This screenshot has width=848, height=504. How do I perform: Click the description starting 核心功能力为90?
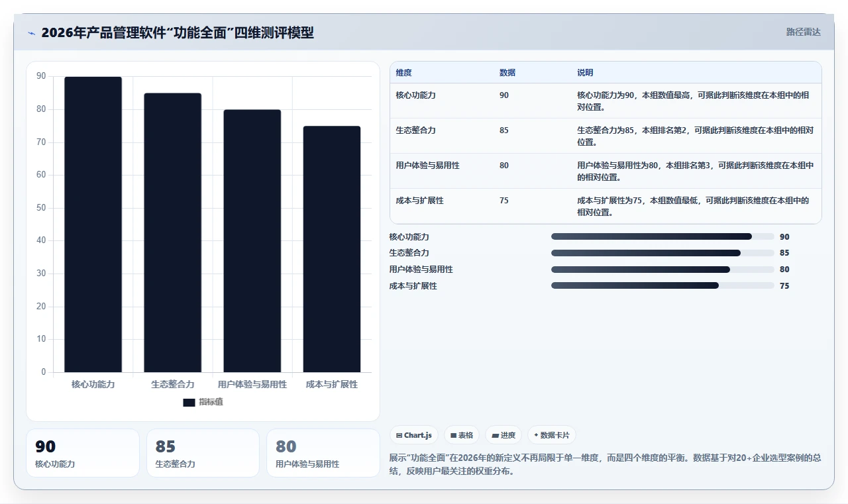click(x=693, y=101)
